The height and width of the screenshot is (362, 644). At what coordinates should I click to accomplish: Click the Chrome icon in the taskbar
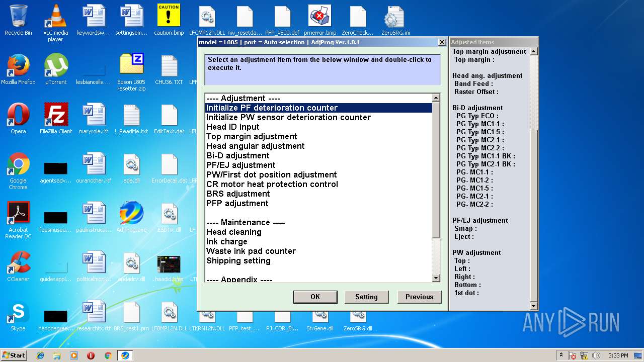[108, 355]
